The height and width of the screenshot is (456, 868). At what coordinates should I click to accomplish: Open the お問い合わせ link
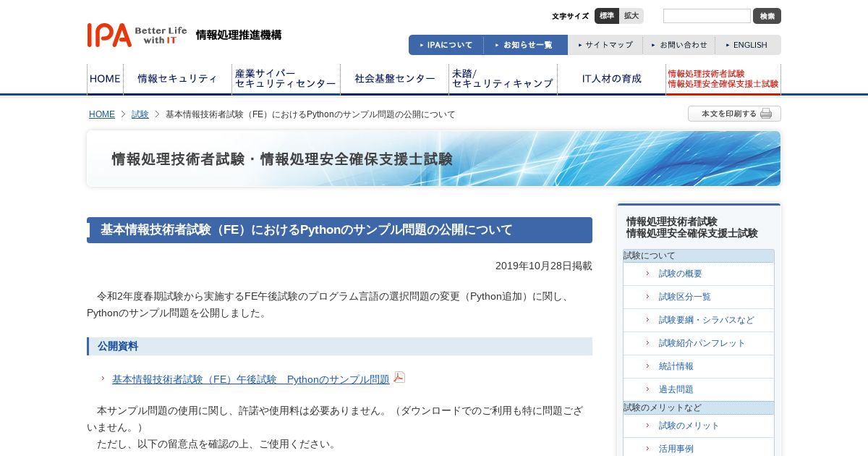coord(679,45)
